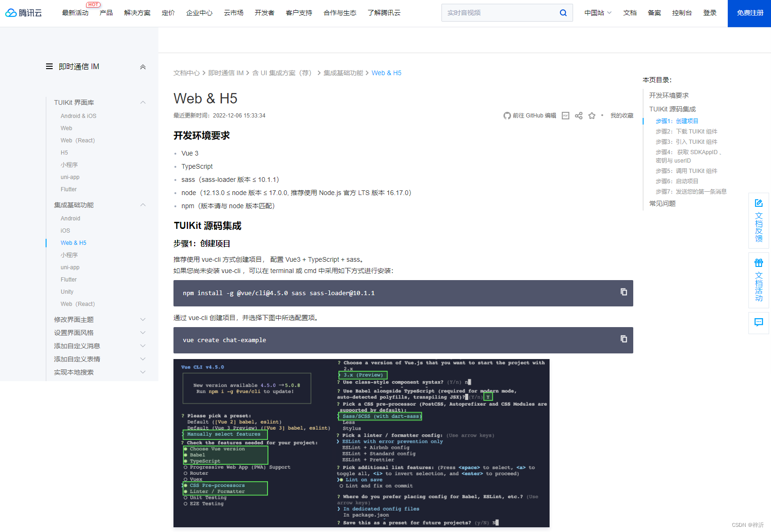The width and height of the screenshot is (771, 532).
Task: Click the GitHub icon before 前往 GitHub 编辑
Action: click(x=507, y=116)
